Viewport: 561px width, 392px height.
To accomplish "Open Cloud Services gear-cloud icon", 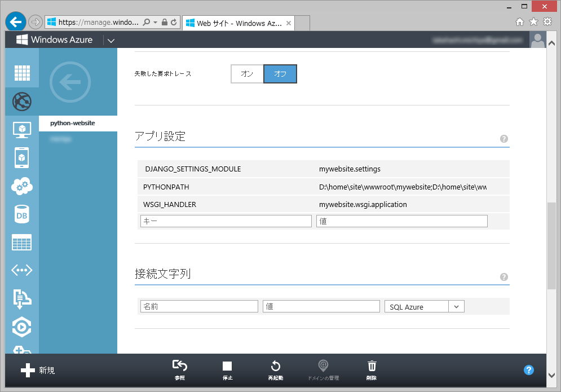I will [x=22, y=186].
